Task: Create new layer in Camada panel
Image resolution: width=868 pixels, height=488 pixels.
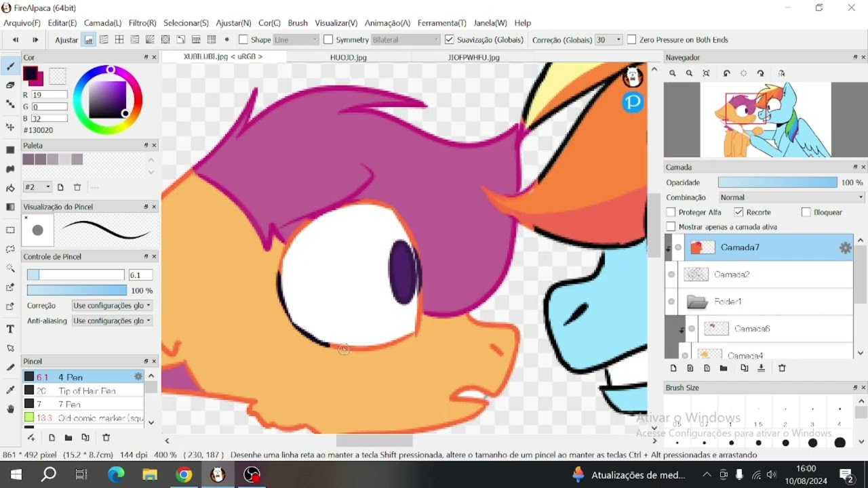Action: [x=673, y=368]
